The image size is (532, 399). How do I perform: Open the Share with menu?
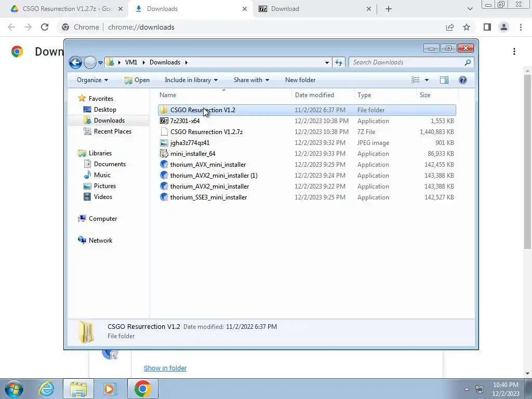tap(251, 80)
